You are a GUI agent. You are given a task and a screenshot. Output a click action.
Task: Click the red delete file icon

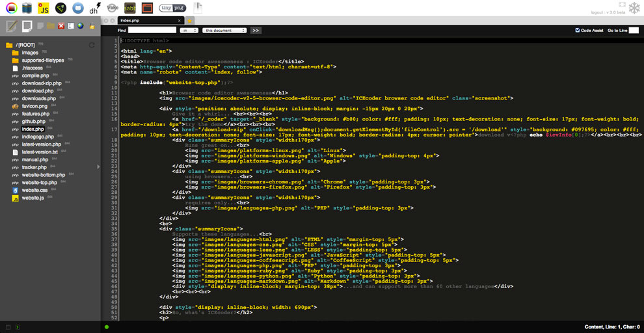[61, 26]
